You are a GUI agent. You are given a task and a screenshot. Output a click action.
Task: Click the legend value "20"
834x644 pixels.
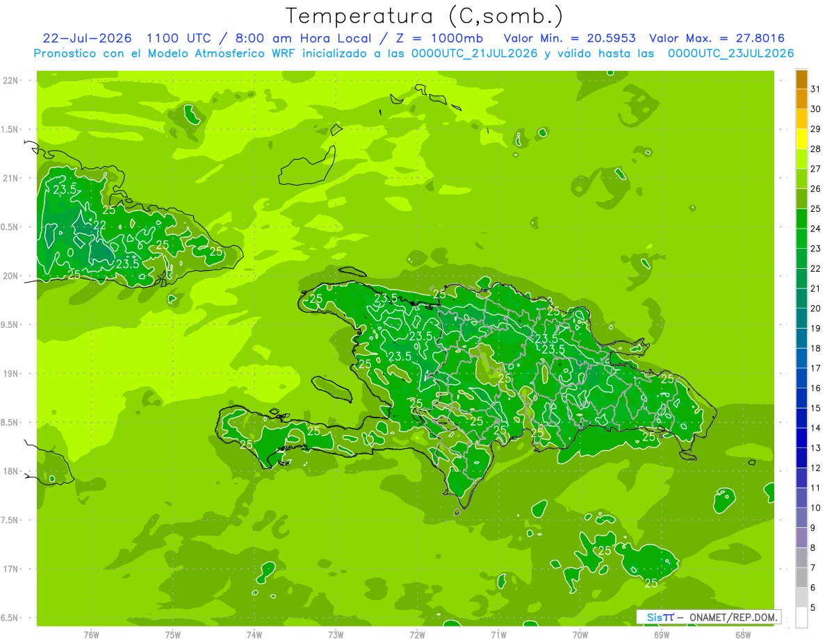816,308
